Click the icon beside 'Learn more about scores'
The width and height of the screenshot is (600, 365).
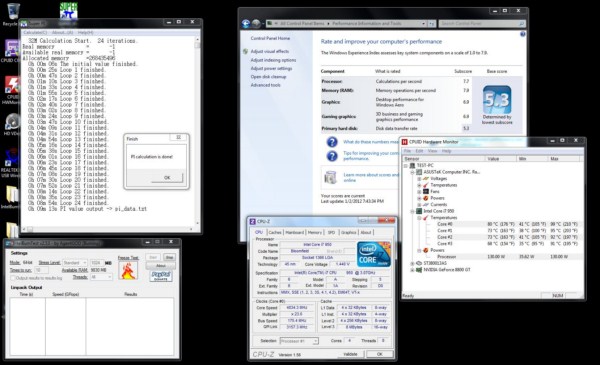pyautogui.click(x=330, y=178)
